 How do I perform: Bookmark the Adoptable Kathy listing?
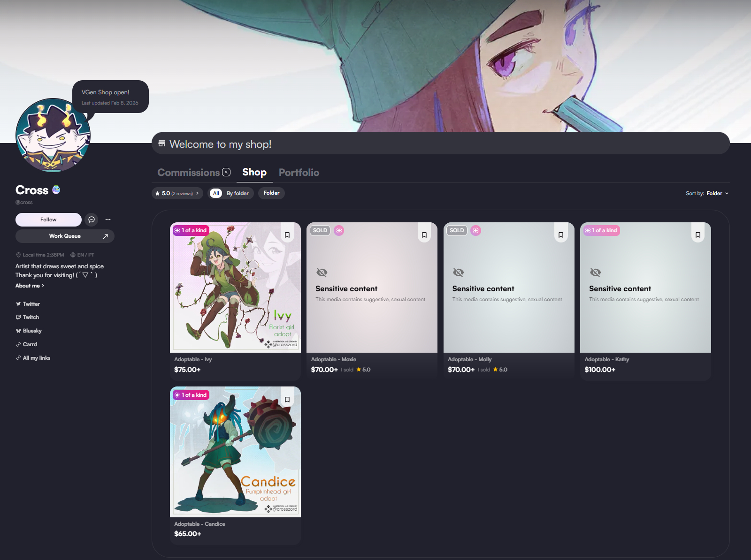pos(697,235)
